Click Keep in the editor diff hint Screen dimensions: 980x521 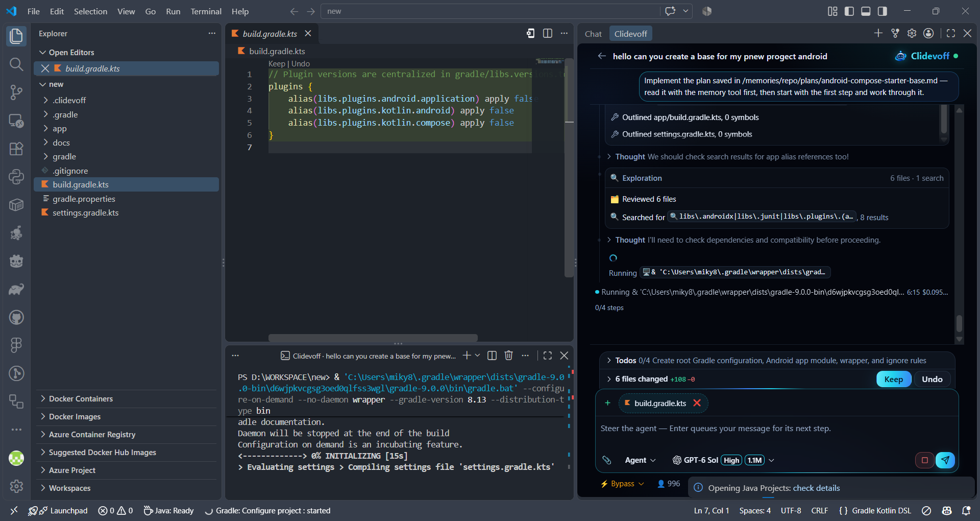pos(277,64)
